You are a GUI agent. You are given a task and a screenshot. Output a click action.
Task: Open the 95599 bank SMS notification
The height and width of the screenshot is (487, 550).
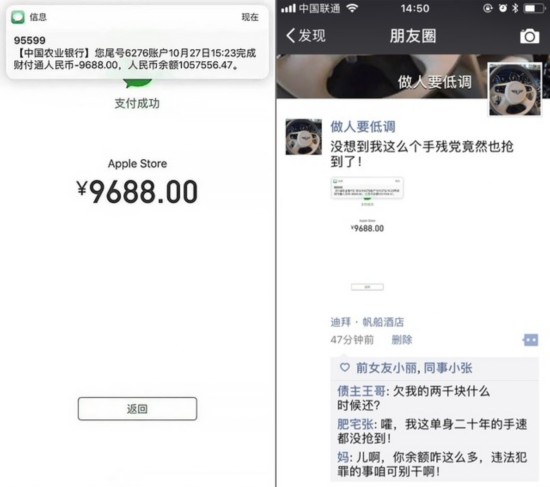click(x=137, y=42)
